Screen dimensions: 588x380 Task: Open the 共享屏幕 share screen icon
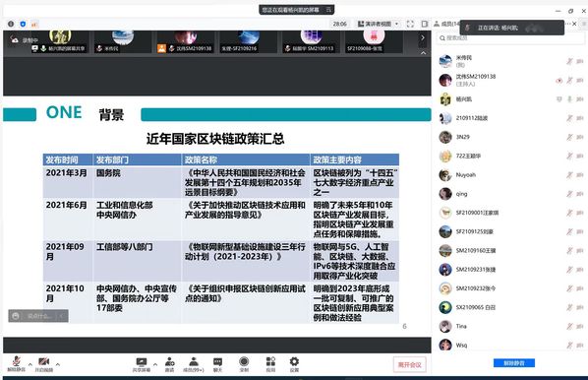coord(142,364)
